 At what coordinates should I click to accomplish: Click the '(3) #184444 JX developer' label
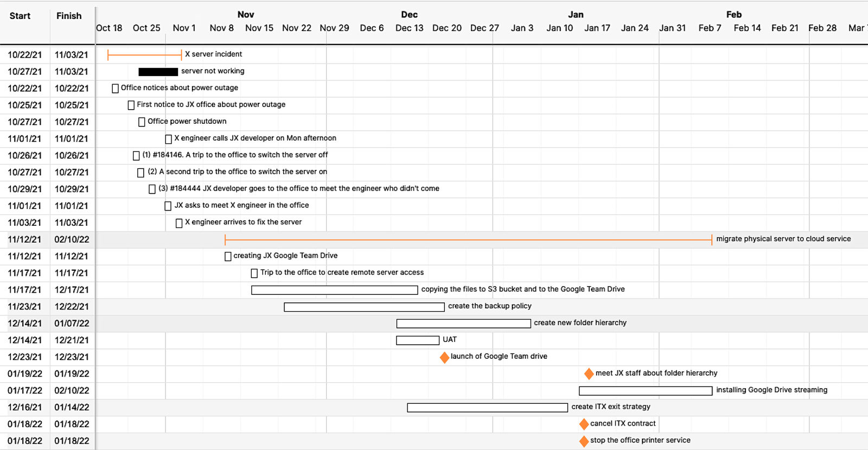(x=299, y=189)
